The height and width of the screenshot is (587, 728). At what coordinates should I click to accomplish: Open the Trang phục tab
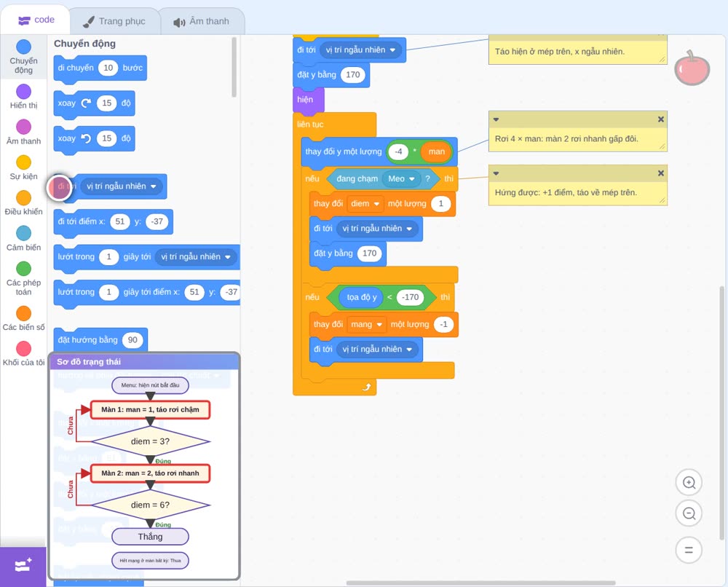coord(114,21)
